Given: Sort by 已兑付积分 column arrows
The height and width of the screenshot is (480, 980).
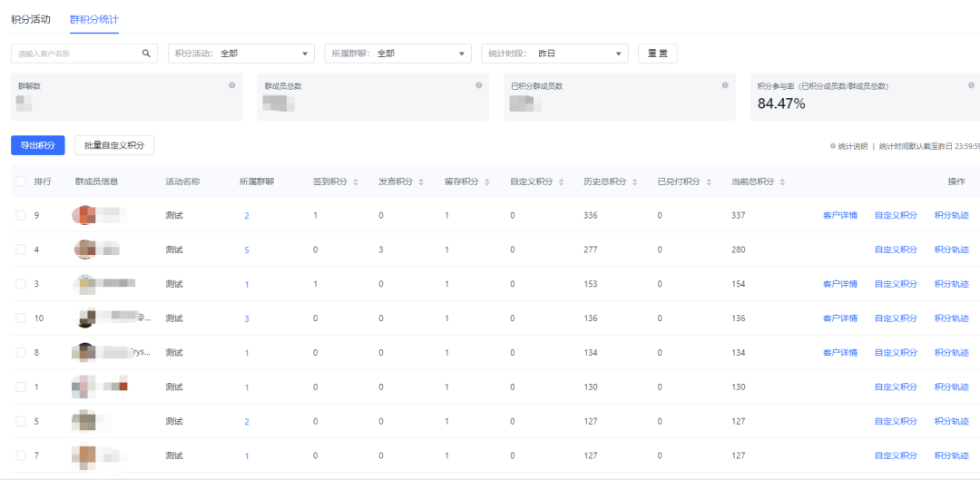Looking at the screenshot, I should [709, 181].
